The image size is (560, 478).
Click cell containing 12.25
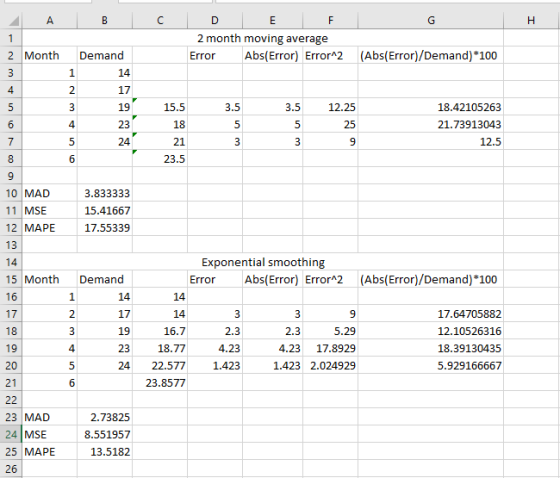click(330, 107)
